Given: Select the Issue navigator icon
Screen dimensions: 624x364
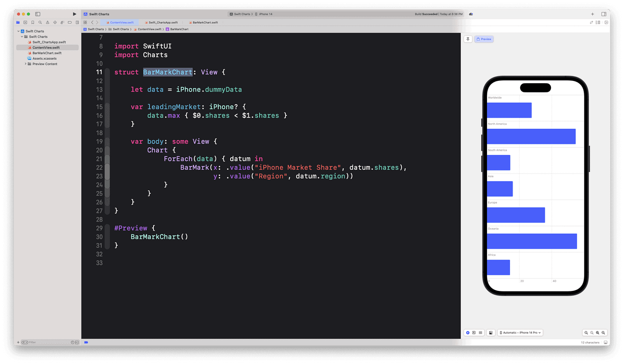Looking at the screenshot, I should point(48,23).
